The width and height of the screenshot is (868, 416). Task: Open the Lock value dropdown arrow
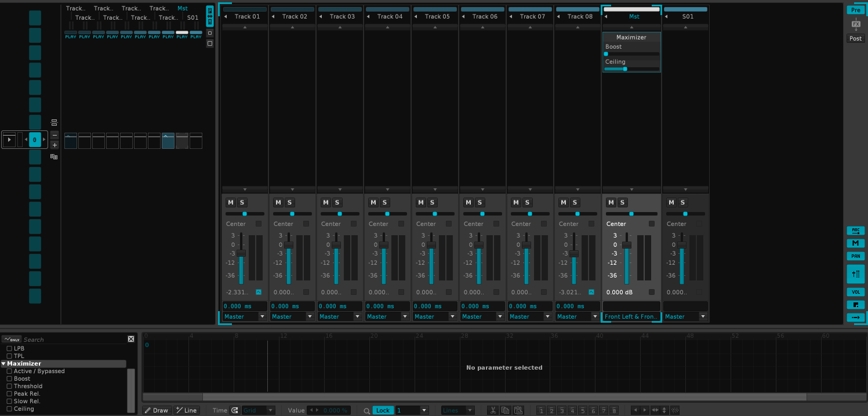point(424,410)
